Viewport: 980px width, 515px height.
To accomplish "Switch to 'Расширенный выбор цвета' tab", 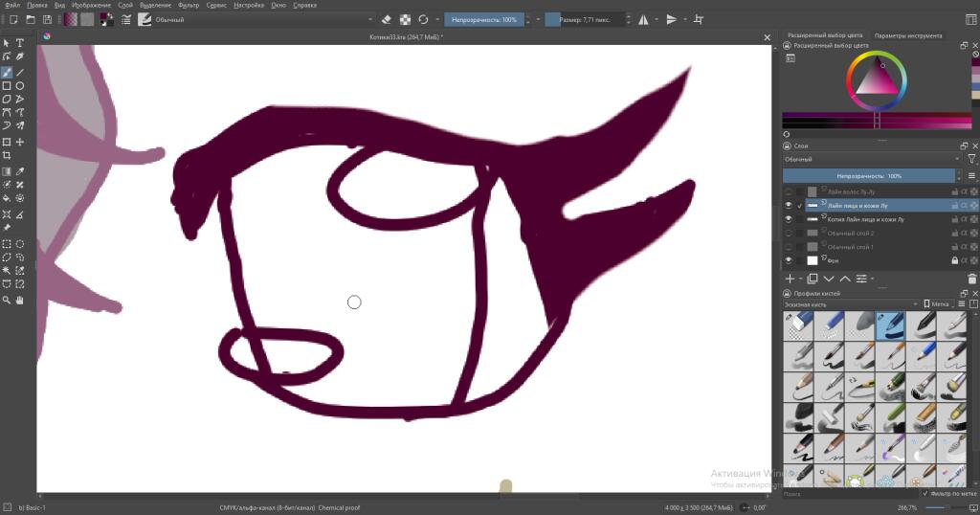I will pos(825,35).
